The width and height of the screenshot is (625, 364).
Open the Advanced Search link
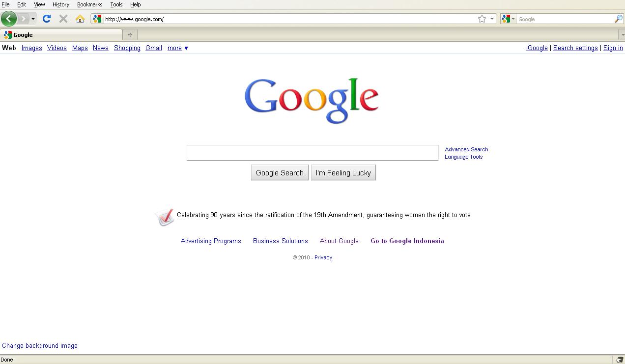coord(466,149)
